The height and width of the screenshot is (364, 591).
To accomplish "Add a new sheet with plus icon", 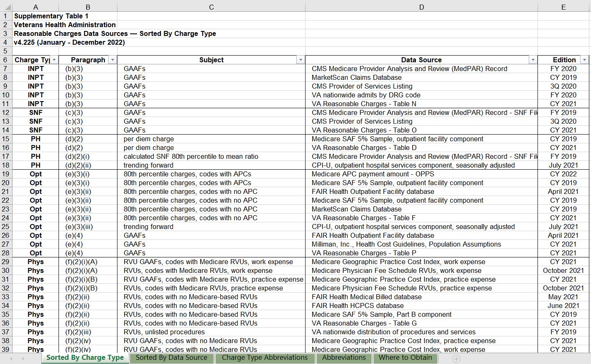I will click(x=456, y=359).
